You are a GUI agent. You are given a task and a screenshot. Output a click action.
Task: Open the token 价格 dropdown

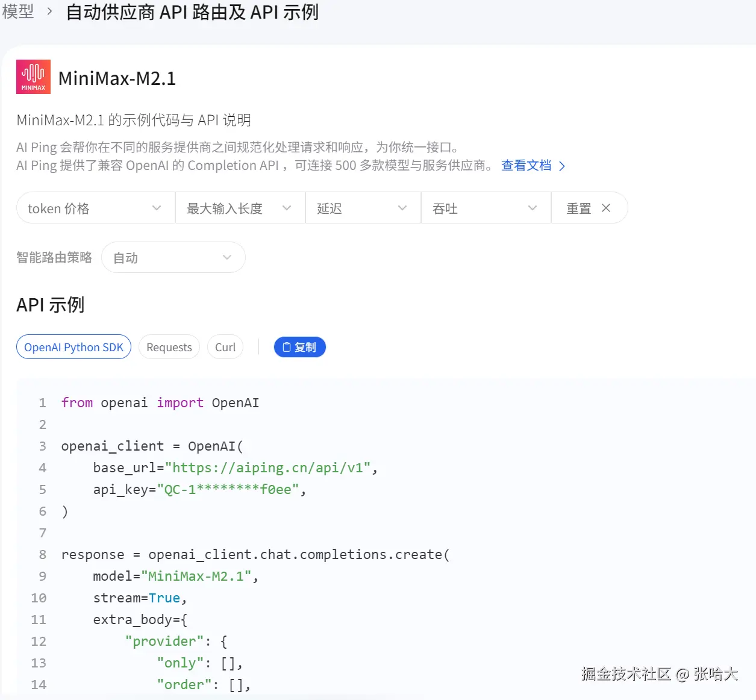[96, 208]
